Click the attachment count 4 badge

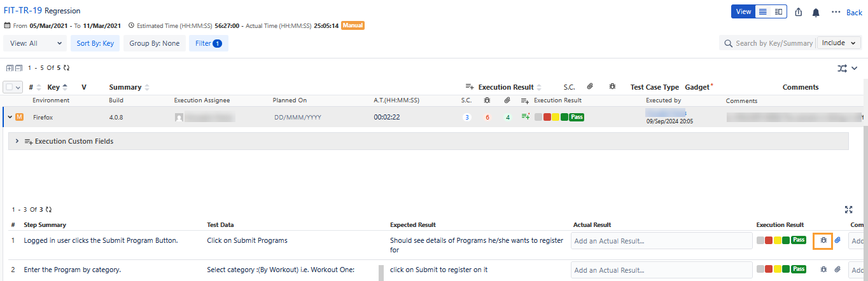507,118
